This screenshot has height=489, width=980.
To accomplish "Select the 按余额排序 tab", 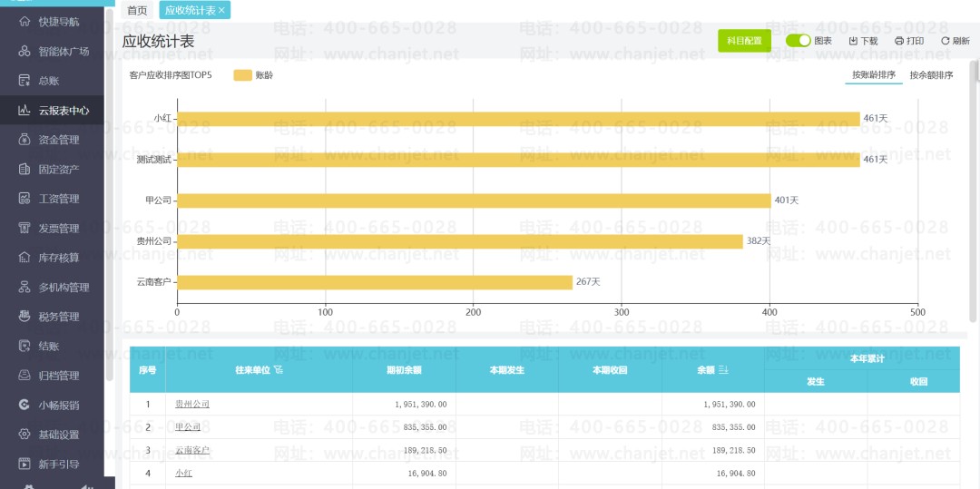I will [931, 75].
